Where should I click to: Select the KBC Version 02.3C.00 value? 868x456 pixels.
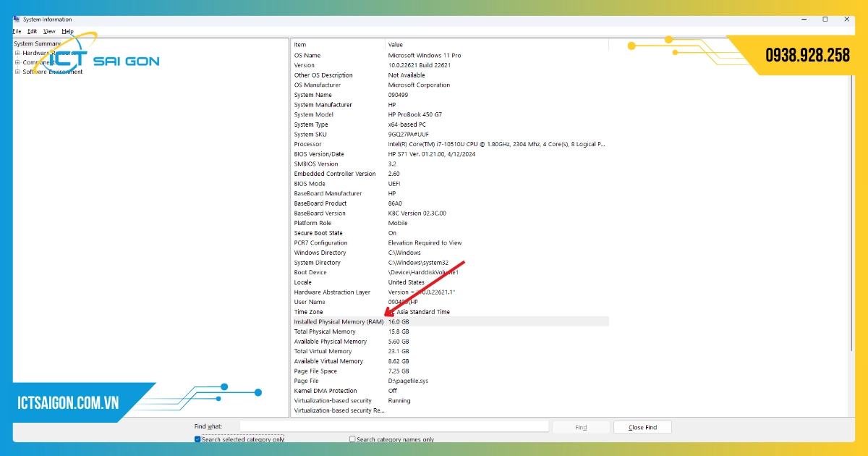tap(417, 214)
